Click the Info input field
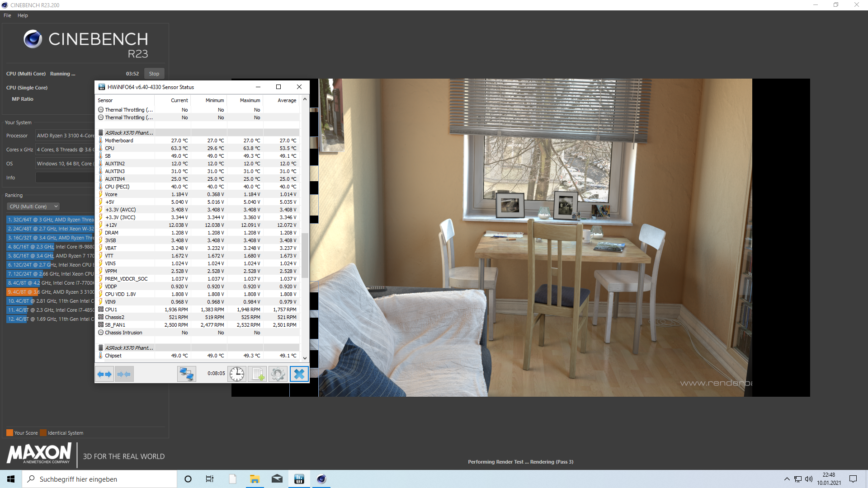 (x=64, y=178)
